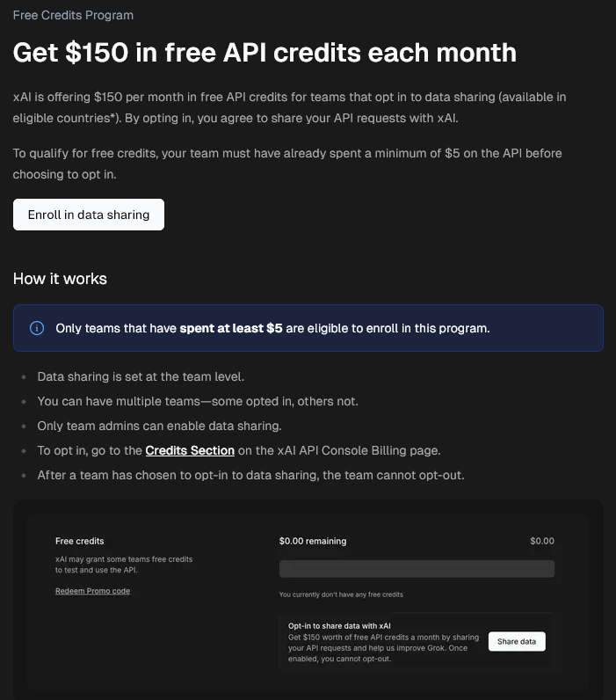The height and width of the screenshot is (700, 616).
Task: Click the Get $150 in free API credits heading
Action: (265, 53)
